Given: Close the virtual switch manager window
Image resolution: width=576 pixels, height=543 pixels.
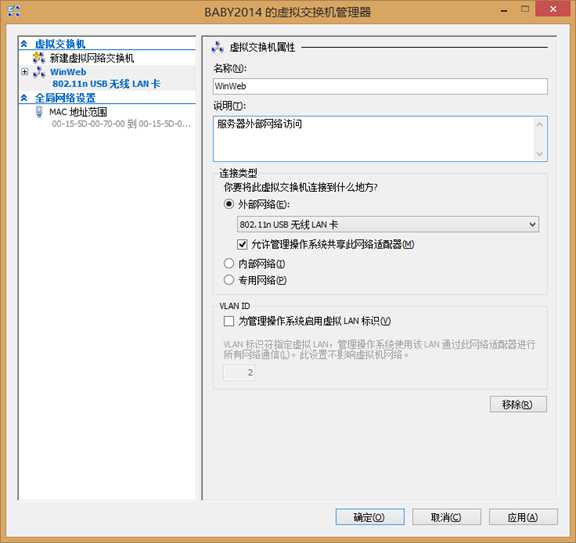Looking at the screenshot, I should (x=553, y=9).
